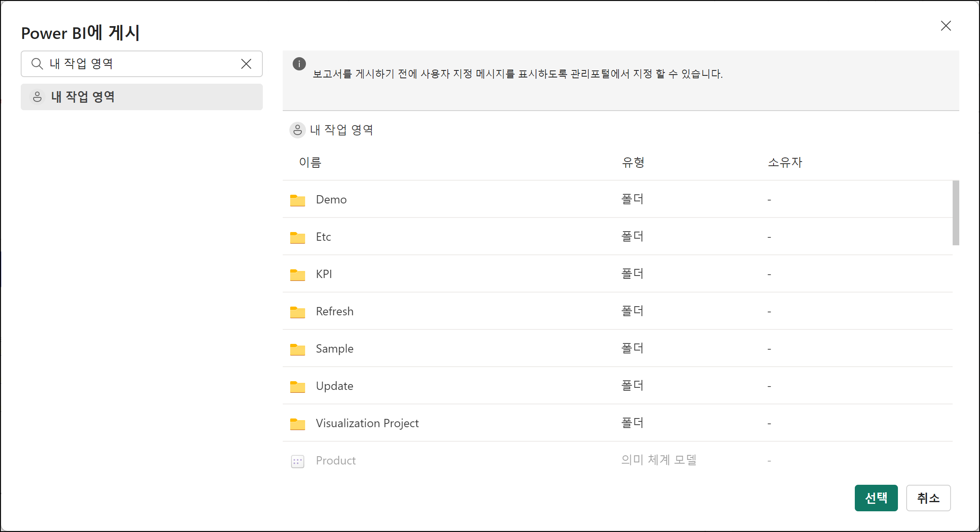This screenshot has height=532, width=980.
Task: Click the KPI folder icon
Action: pos(297,275)
